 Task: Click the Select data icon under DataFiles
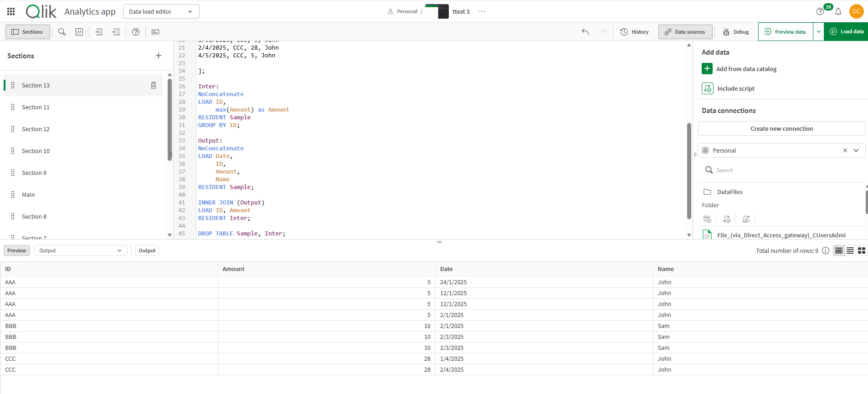[707, 219]
